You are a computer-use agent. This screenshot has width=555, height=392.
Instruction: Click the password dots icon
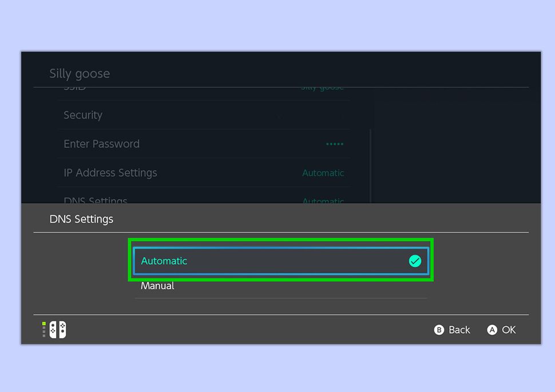pos(334,144)
